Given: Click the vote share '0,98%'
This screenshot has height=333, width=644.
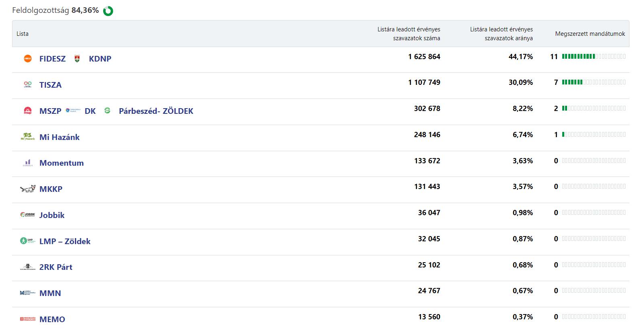Looking at the screenshot, I should 523,213.
